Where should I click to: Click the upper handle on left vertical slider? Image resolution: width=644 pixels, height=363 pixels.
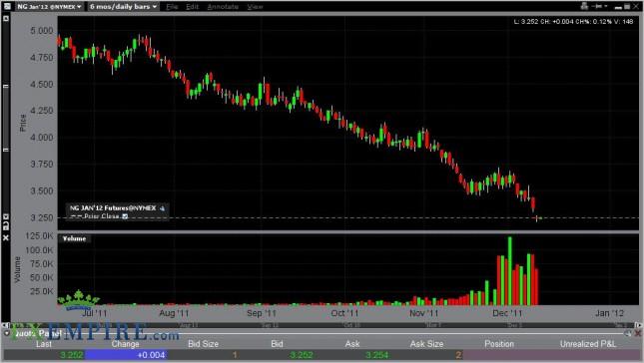coord(6,87)
